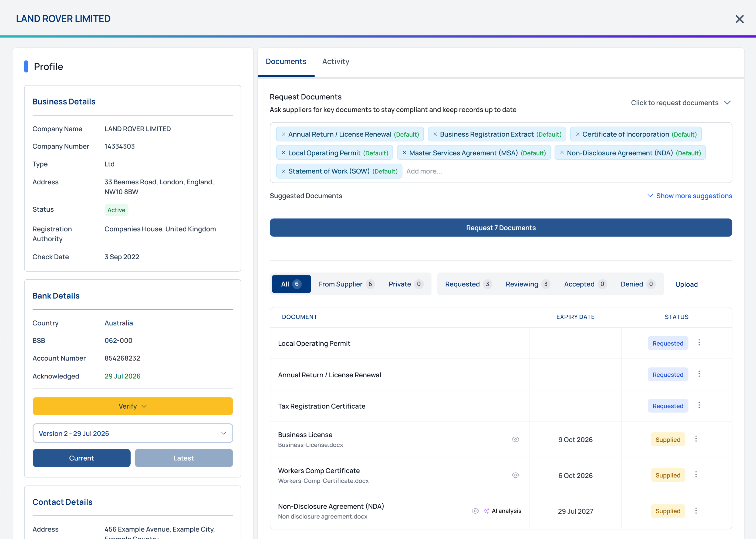Open actions menu for Business License row
The width and height of the screenshot is (756, 539).
(696, 439)
